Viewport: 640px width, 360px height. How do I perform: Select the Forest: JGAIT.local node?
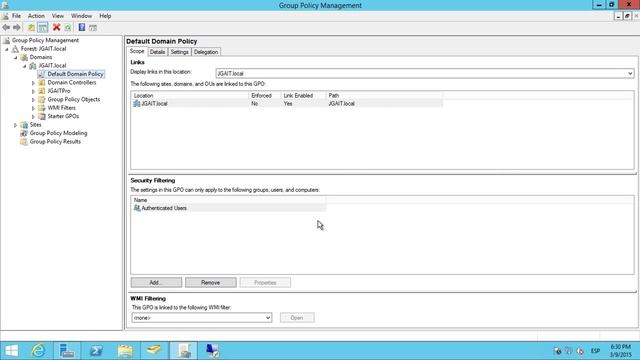43,49
